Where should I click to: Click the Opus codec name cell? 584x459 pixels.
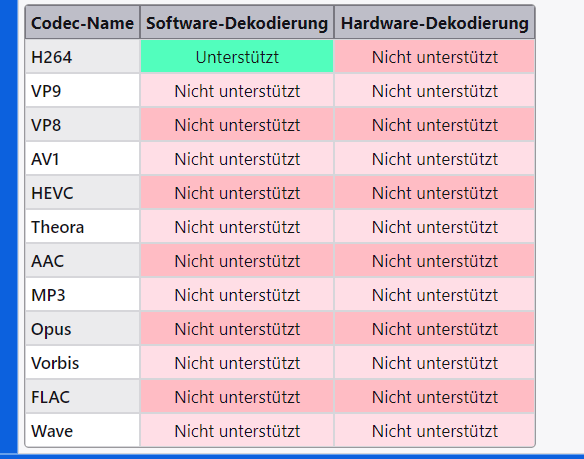82,329
